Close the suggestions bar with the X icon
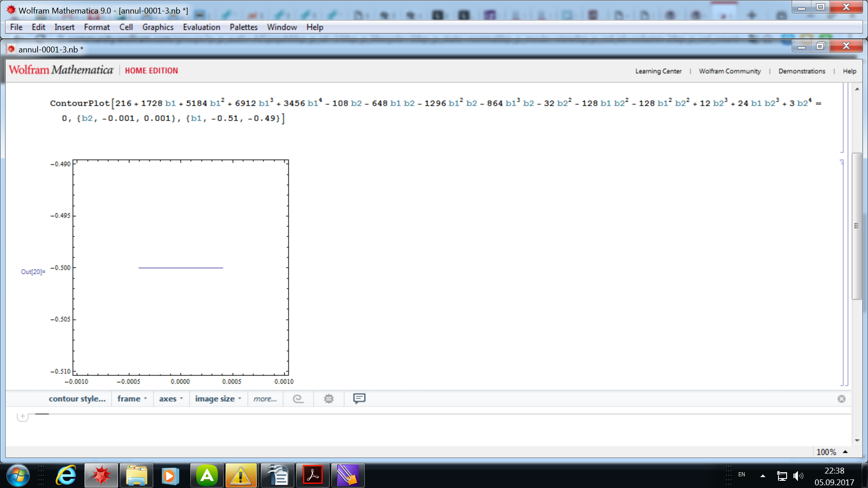The width and height of the screenshot is (868, 488). (841, 399)
